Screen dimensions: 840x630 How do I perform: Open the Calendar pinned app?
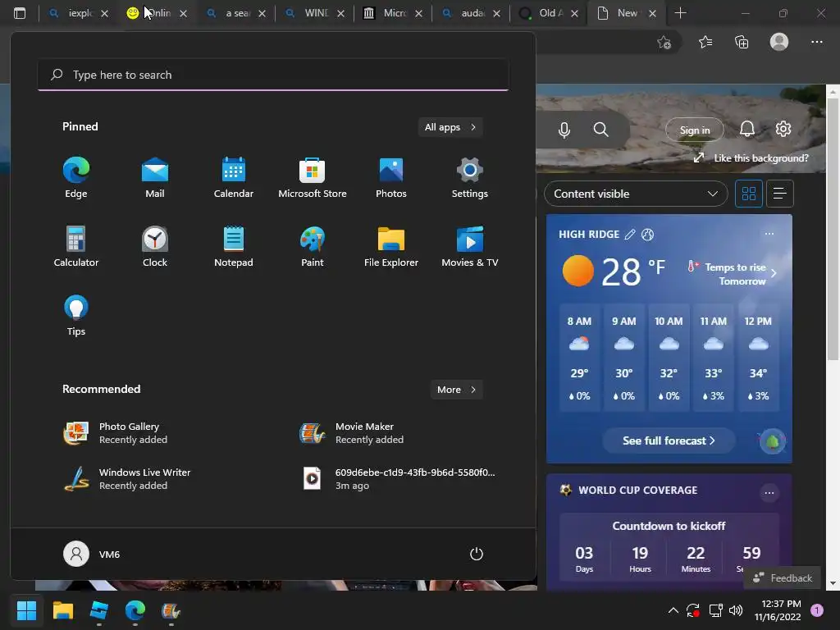coord(234,178)
